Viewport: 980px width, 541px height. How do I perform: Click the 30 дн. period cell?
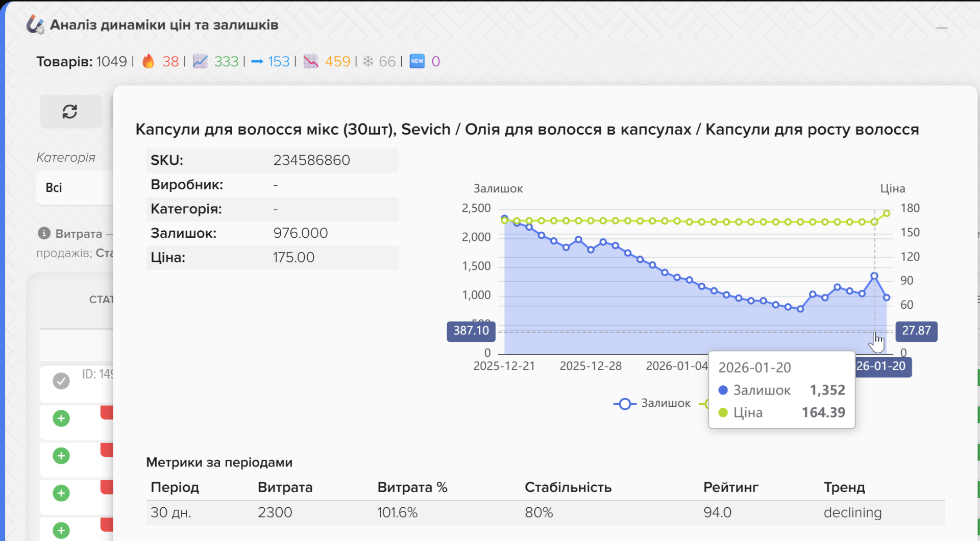point(171,512)
